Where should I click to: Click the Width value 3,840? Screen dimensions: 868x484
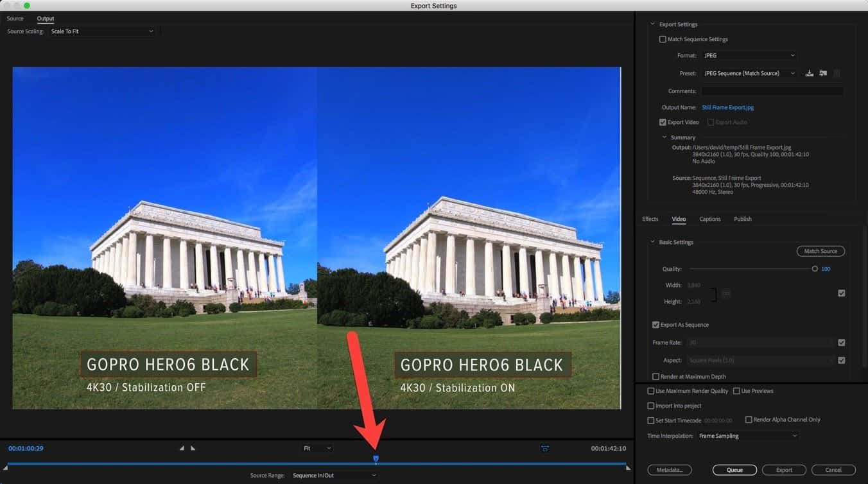(x=694, y=285)
